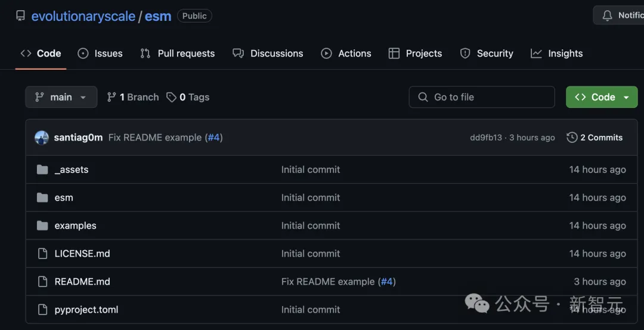Image resolution: width=644 pixels, height=330 pixels.
Task: Open Initial commit message in _assets row
Action: 311,170
